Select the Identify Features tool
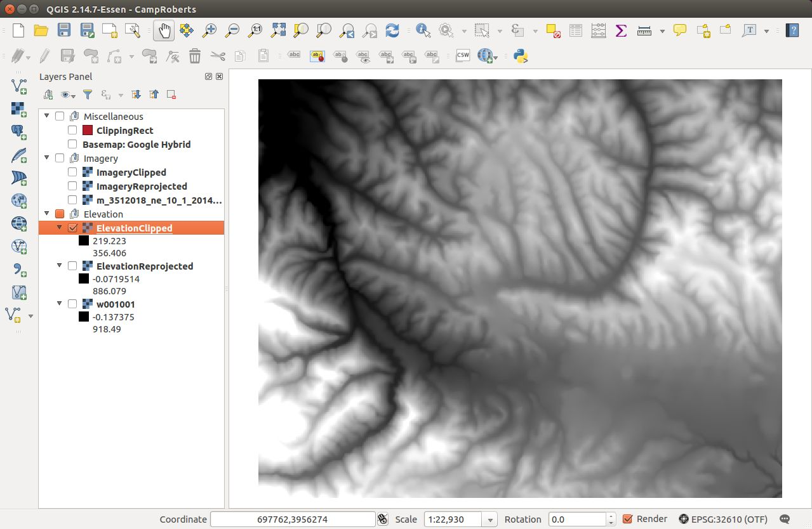Image resolution: width=812 pixels, height=529 pixels. (423, 30)
